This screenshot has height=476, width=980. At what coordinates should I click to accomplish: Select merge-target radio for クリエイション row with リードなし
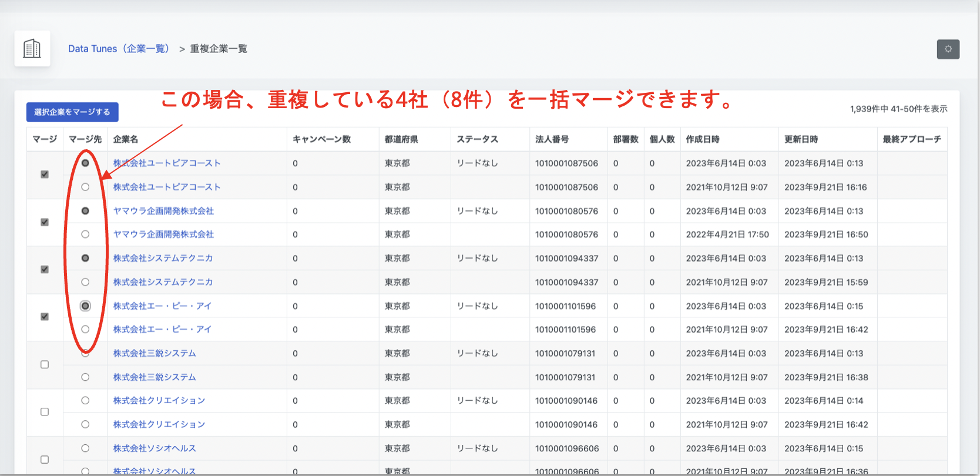[85, 401]
